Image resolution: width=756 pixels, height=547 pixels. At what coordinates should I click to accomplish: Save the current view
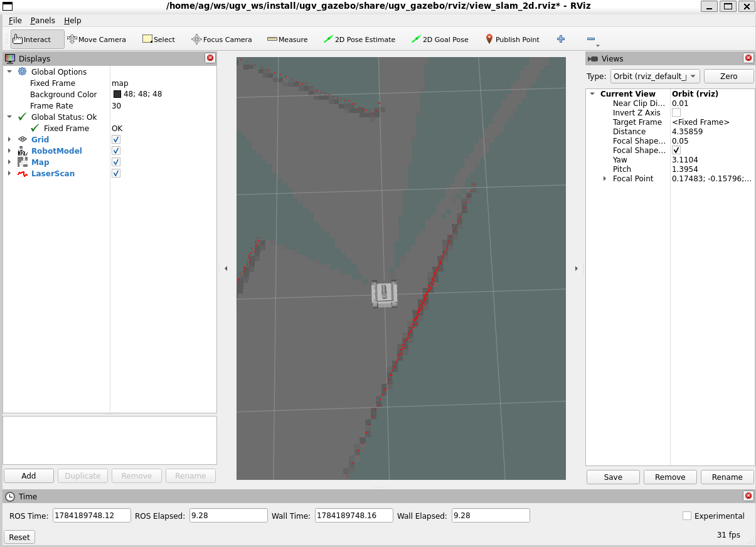(x=613, y=477)
